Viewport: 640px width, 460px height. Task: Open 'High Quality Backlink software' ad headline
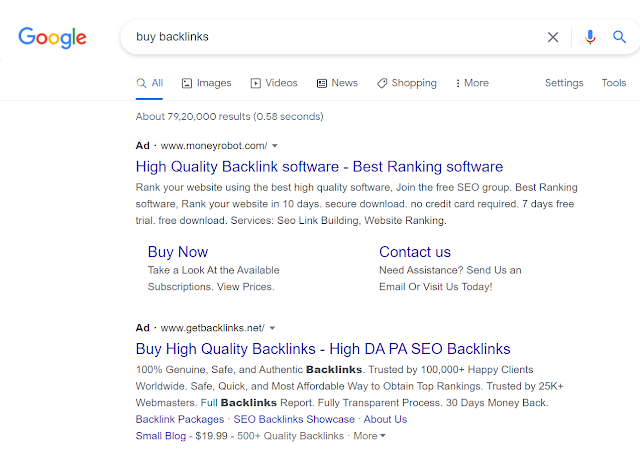319,167
